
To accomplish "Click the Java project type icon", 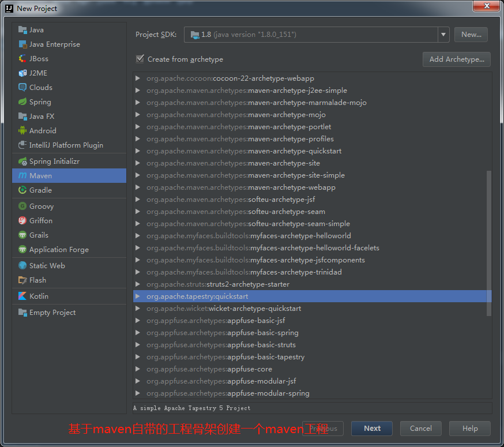I will pyautogui.click(x=22, y=30).
